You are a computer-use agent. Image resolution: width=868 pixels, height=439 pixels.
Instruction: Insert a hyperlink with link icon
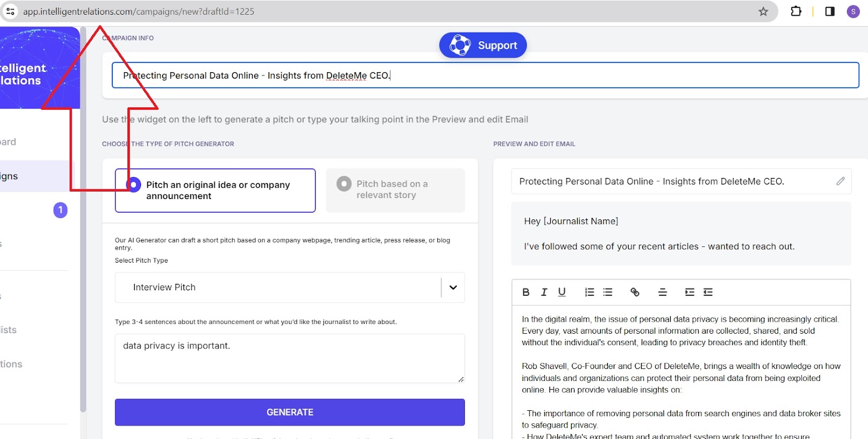pyautogui.click(x=635, y=292)
